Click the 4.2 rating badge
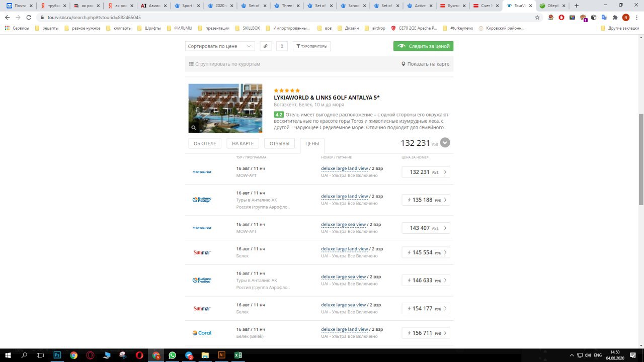644x362 pixels. (279, 115)
